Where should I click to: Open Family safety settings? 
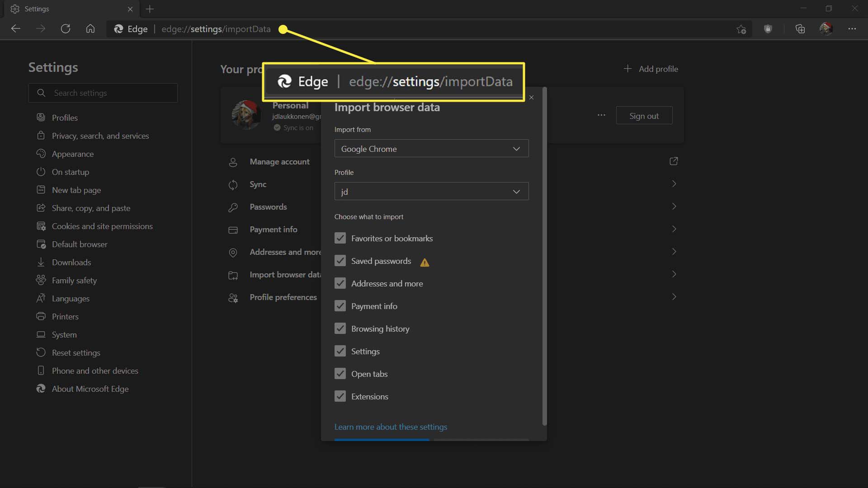74,280
